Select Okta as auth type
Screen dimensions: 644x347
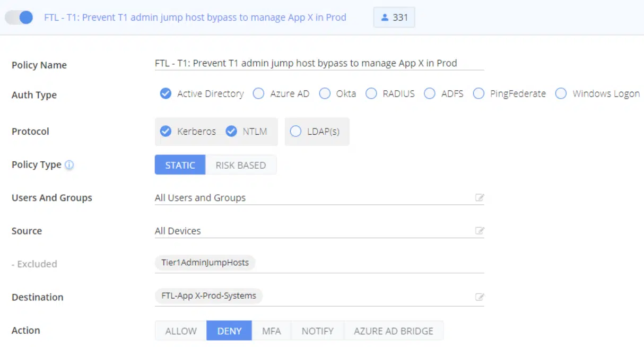(x=325, y=94)
